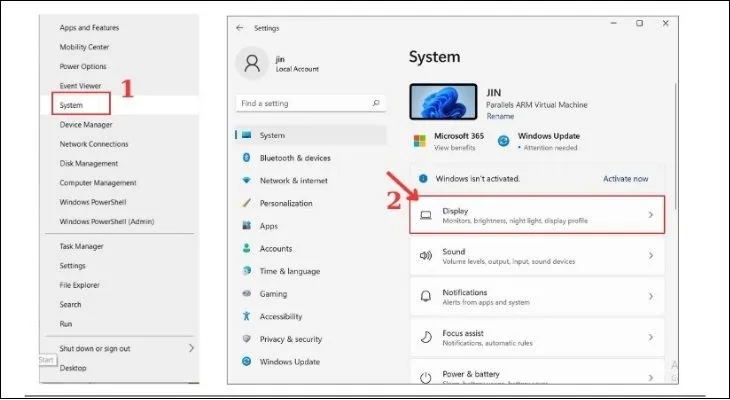Click the search magnifier in Find a setting
This screenshot has width=730, height=400.
click(376, 103)
